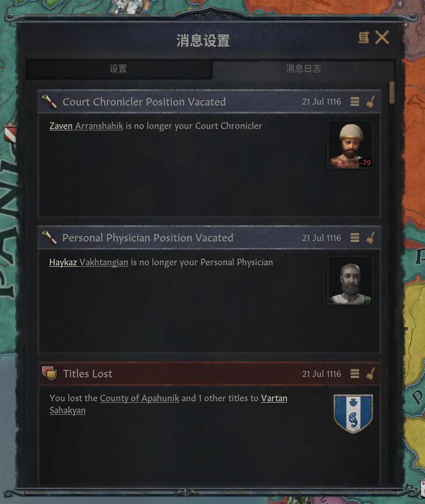Follow the County of Apahunik link

tap(140, 398)
